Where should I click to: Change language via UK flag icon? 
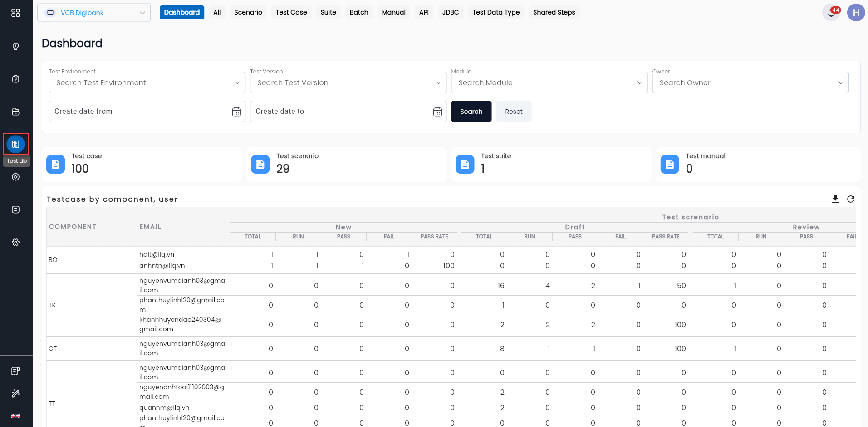(16, 416)
